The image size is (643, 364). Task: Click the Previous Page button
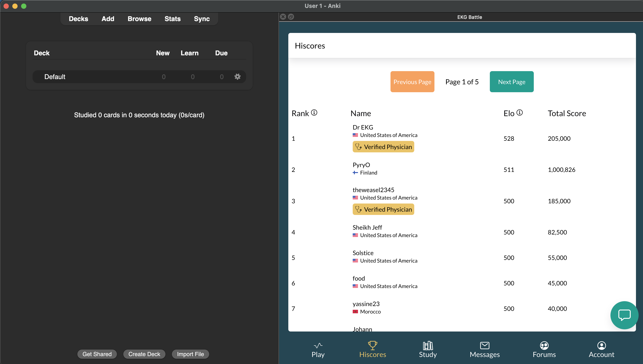(412, 82)
